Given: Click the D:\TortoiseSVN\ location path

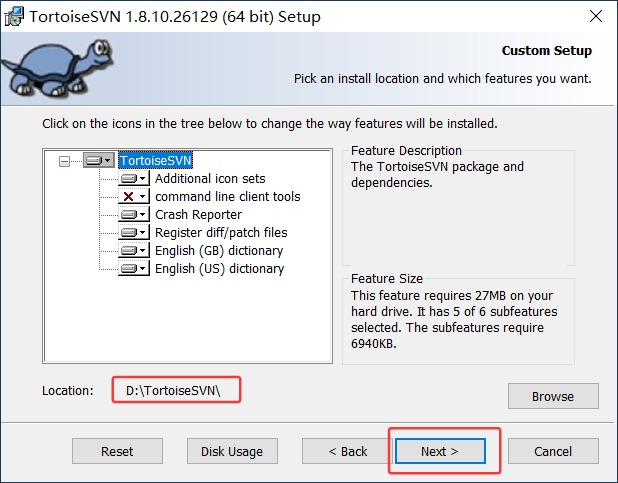Looking at the screenshot, I should pos(173,390).
